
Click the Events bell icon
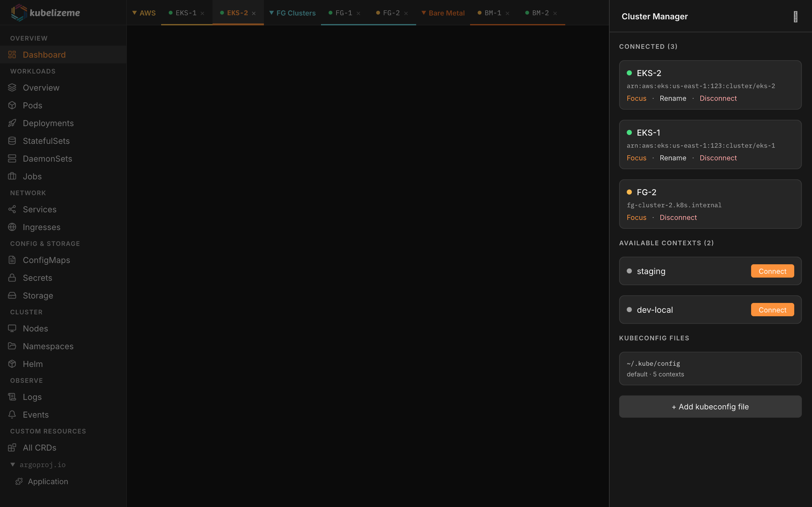pos(12,414)
